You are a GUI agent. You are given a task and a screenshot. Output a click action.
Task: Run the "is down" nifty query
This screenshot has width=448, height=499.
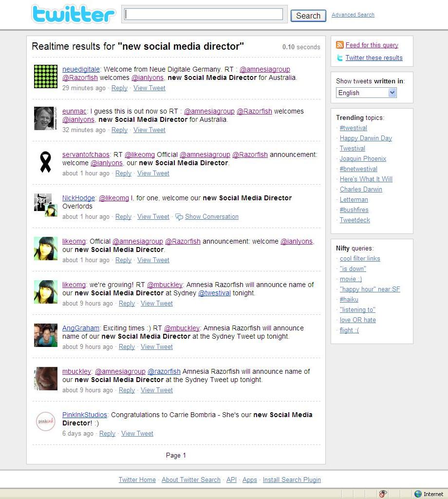[x=353, y=269]
